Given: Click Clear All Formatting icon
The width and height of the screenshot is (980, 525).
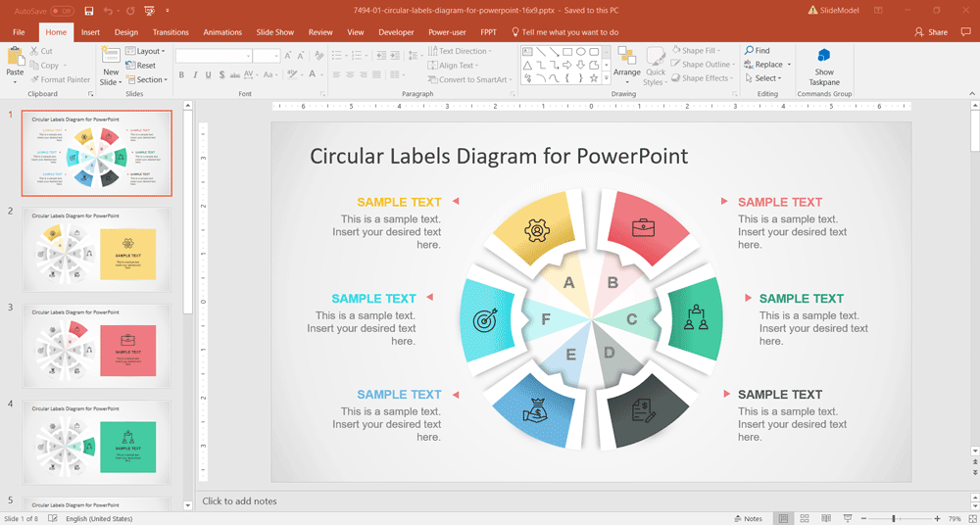Looking at the screenshot, I should pos(319,56).
